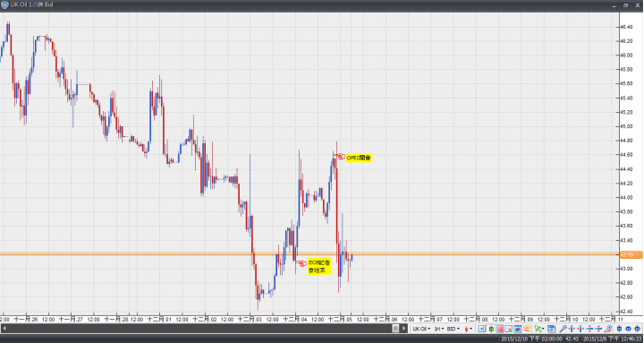The height and width of the screenshot is (343, 644).
Task: Click the middle blue square horizontal-arrows icon
Action: tap(629, 329)
